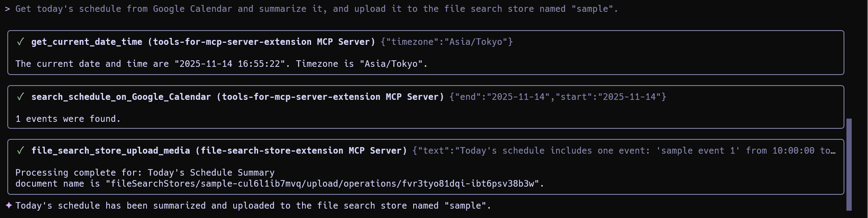
Task: Click the user prompt about Google Calendar
Action: (x=316, y=9)
